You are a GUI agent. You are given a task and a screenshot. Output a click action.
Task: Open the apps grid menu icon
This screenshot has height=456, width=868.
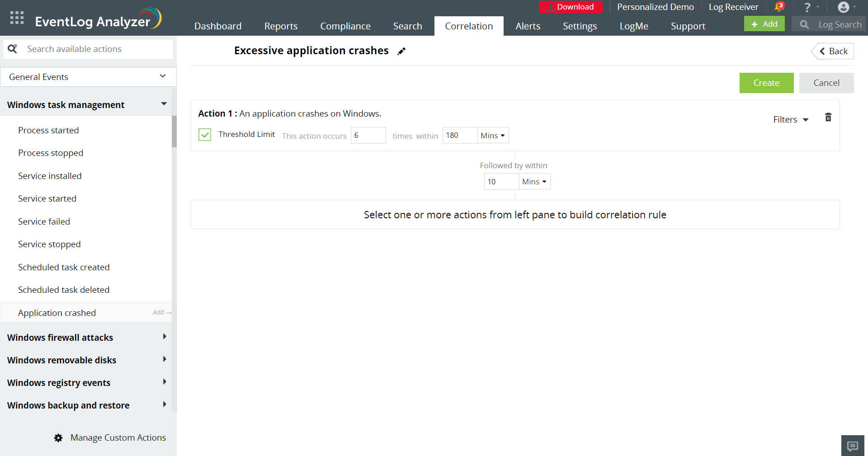click(17, 18)
